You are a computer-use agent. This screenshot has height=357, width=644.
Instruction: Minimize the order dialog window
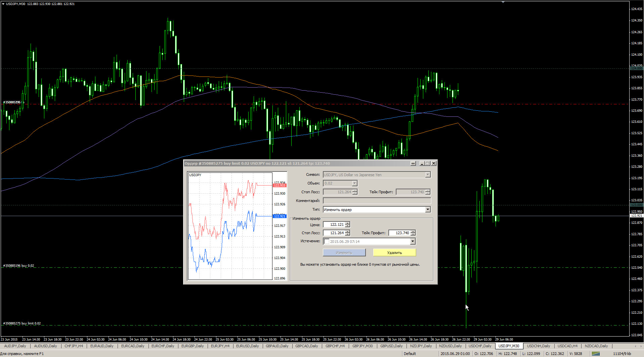(422, 163)
